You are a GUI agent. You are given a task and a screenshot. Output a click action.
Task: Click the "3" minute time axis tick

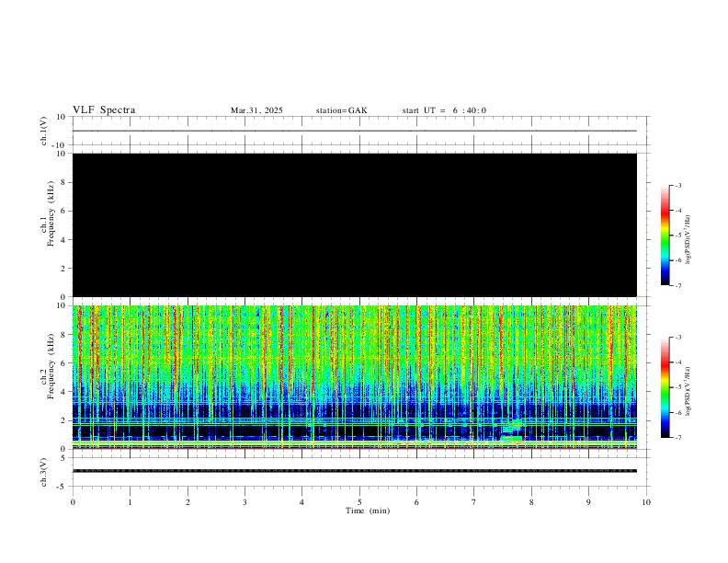pos(245,502)
